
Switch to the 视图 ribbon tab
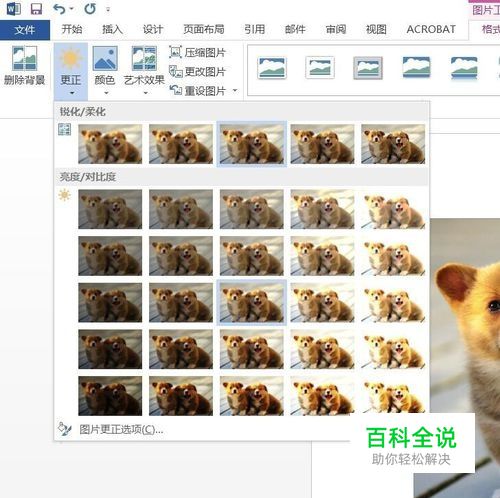click(376, 29)
